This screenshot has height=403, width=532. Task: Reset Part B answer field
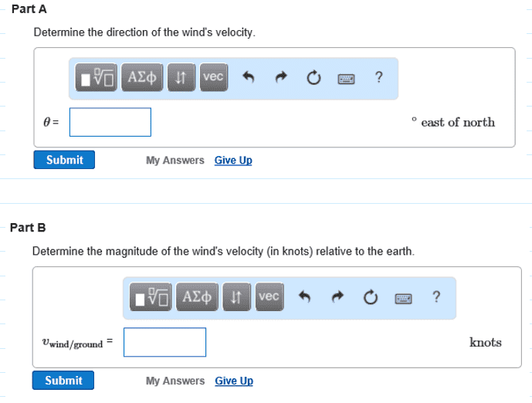coord(371,297)
